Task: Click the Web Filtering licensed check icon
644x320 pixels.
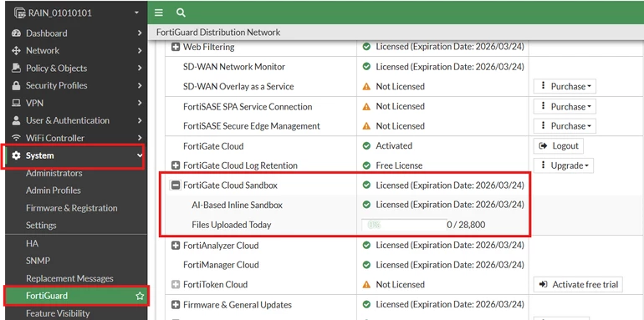Action: (x=367, y=47)
